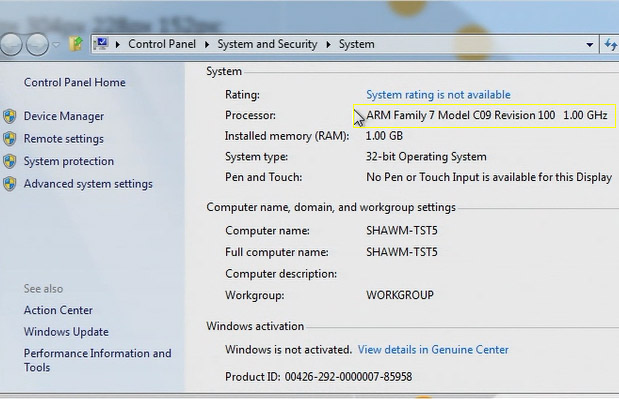Screen dimensions: 619x399
Task: Open Action Center link
Action: pyautogui.click(x=58, y=310)
